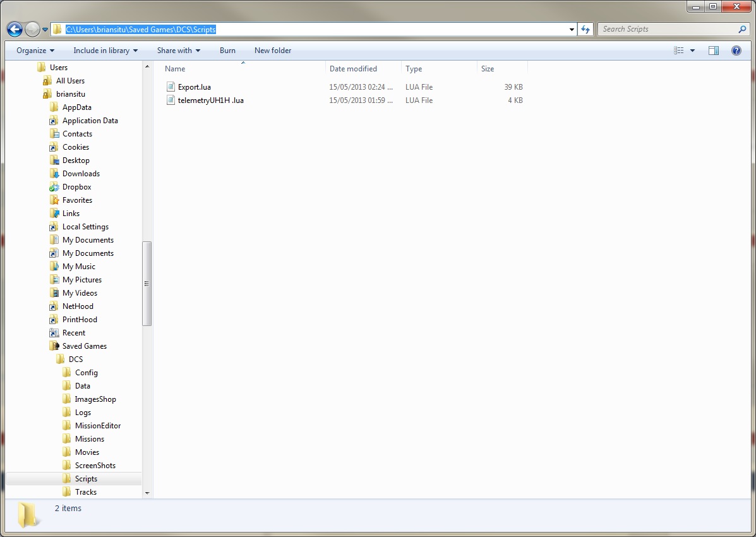Select NetHood in navigation tree

78,306
